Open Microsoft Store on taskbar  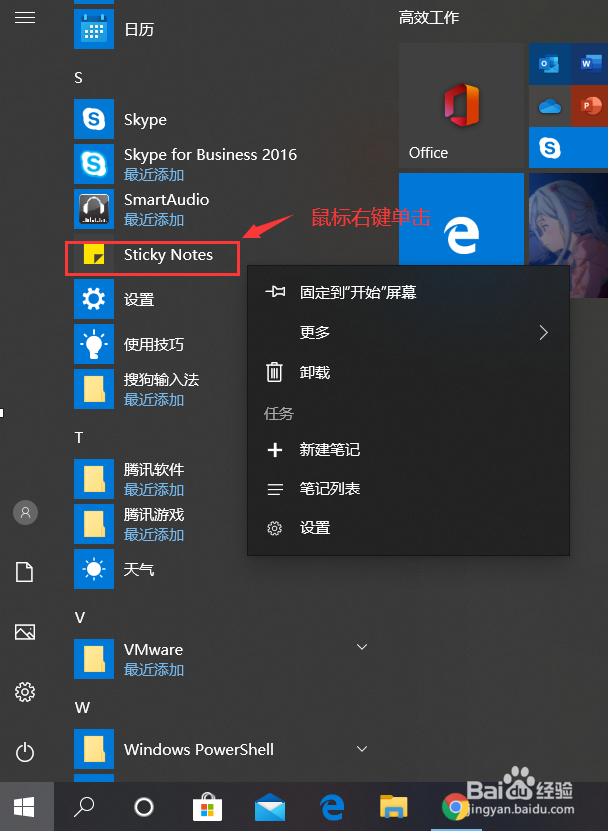207,806
